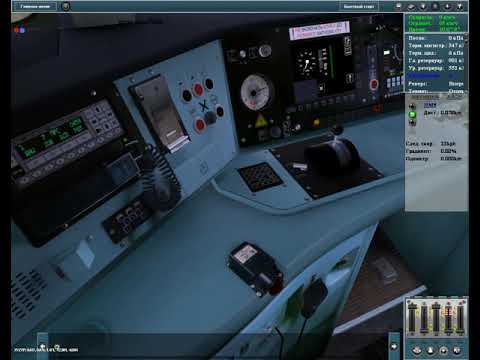Image resolution: width=480 pixels, height=360 pixels.
Task: Click the first round icon in top-right toolbar
Action: [x=399, y=6]
